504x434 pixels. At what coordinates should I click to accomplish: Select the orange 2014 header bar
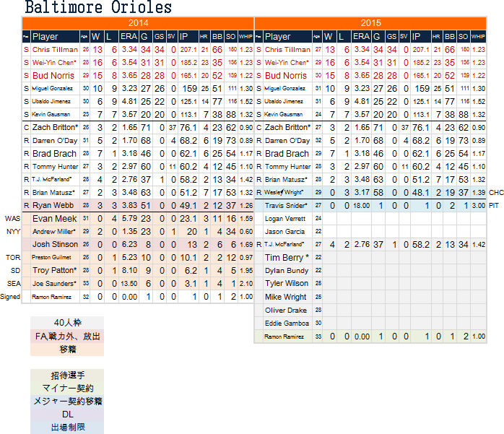click(138, 23)
